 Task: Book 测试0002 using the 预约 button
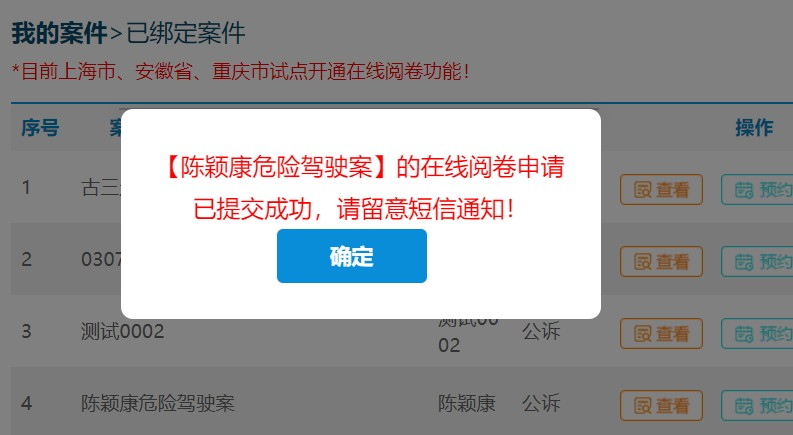[x=757, y=333]
